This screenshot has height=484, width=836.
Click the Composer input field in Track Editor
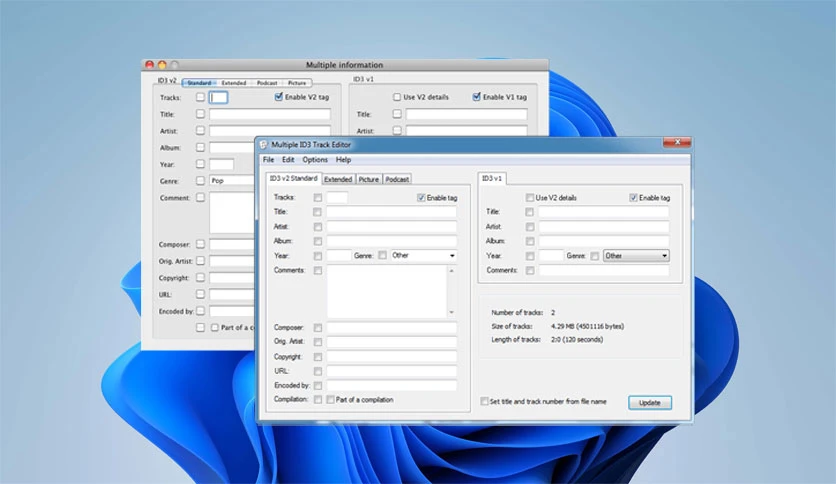391,327
